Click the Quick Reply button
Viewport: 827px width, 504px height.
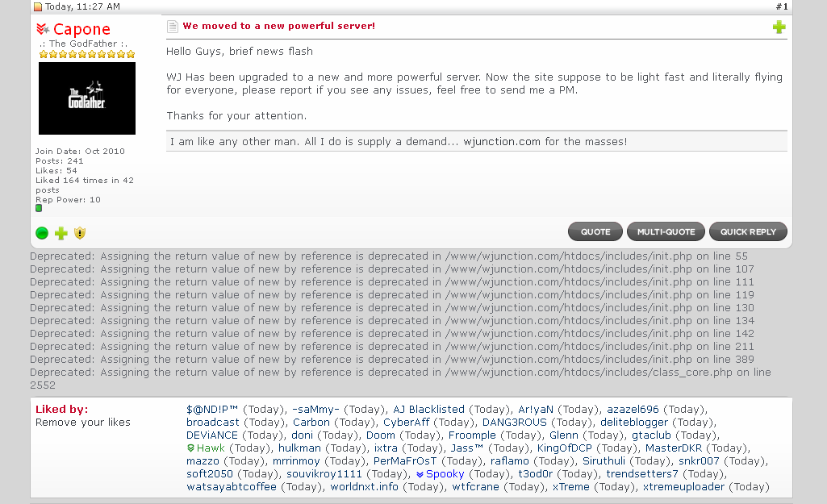click(x=748, y=231)
